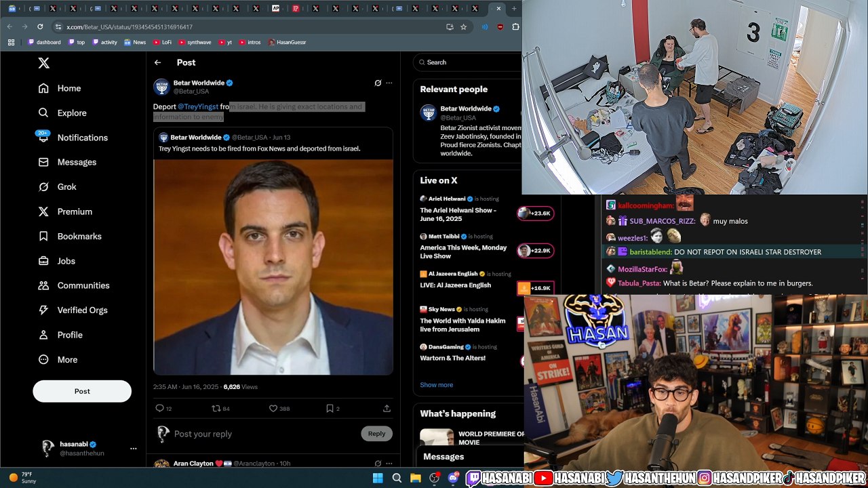The height and width of the screenshot is (488, 868).
Task: Click the site information icon in address bar
Action: pyautogui.click(x=58, y=26)
